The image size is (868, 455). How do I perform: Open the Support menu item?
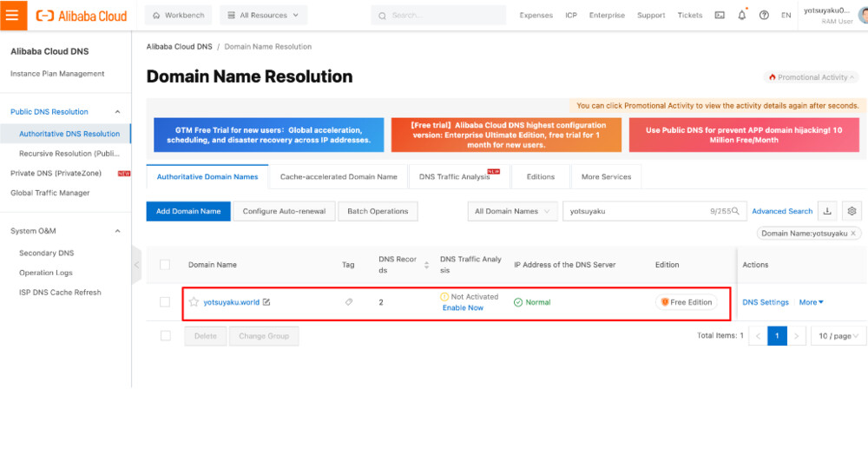click(651, 16)
